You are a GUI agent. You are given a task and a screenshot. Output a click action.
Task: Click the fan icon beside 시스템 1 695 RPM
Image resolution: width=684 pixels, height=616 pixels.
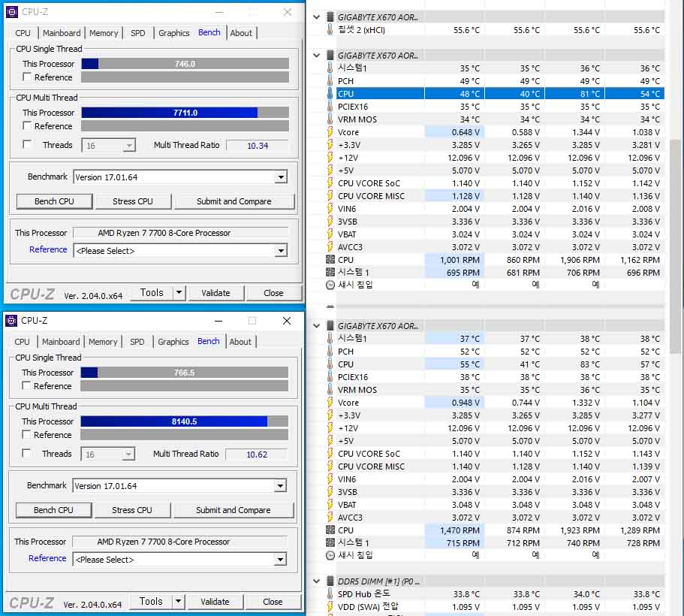330,272
